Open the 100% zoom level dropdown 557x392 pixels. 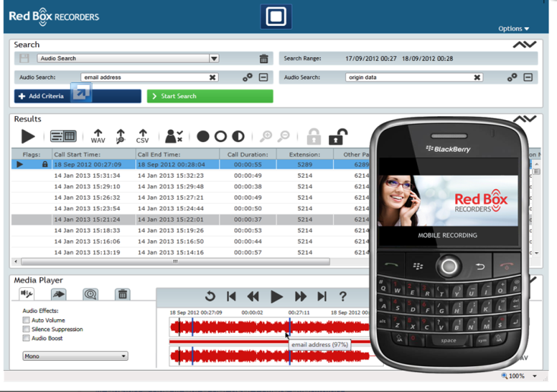[535, 376]
